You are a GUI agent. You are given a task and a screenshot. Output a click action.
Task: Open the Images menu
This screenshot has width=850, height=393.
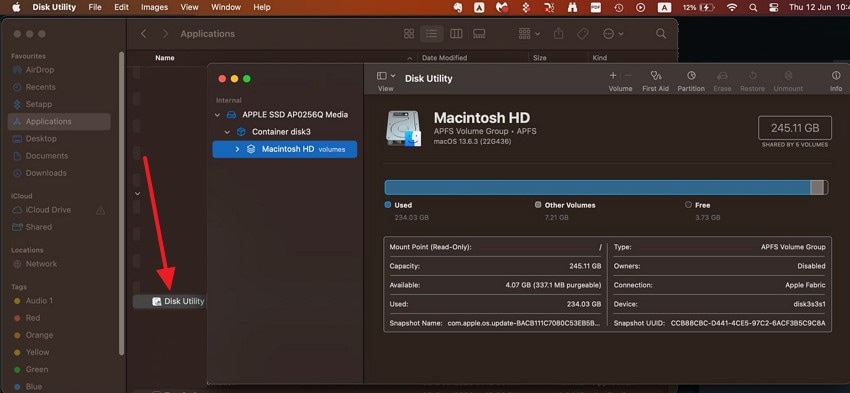[154, 8]
